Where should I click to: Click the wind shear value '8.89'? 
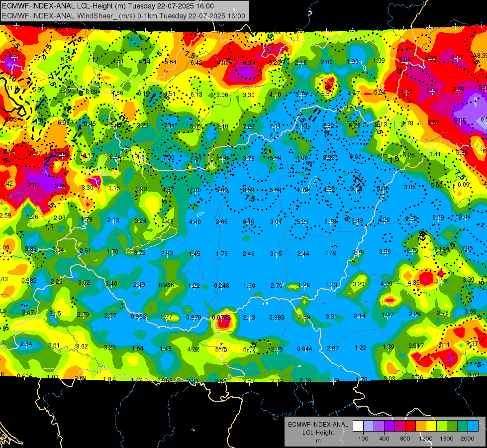tap(92, 92)
